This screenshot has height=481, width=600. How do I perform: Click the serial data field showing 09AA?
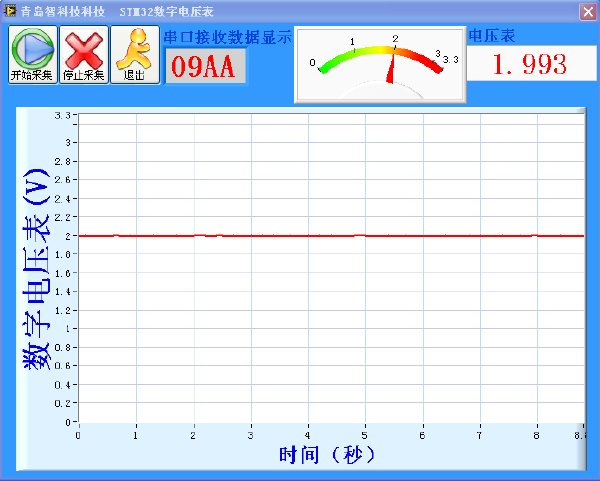205,66
